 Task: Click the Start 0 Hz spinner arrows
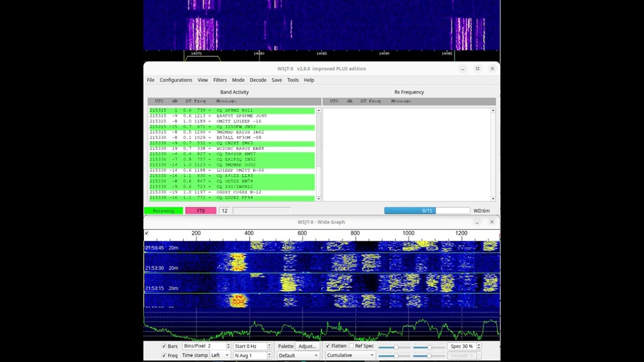269,346
